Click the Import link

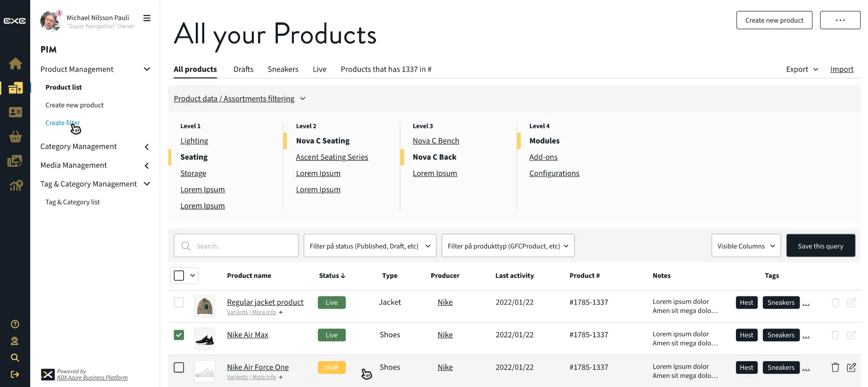[842, 69]
